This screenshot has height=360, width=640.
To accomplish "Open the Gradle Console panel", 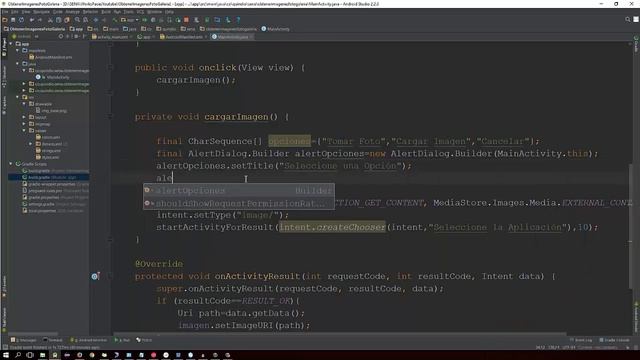I will 614,340.
